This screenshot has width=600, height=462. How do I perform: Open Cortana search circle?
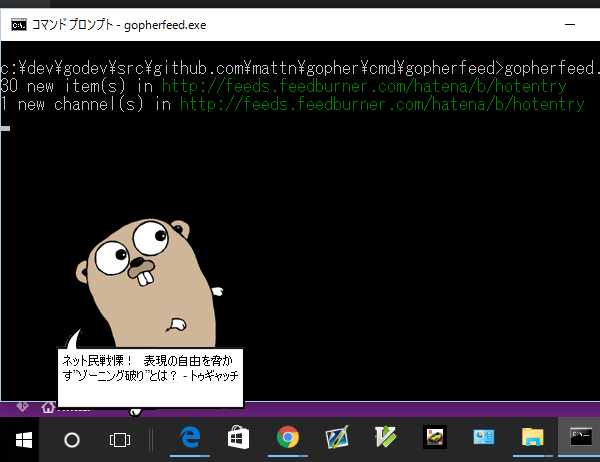[x=72, y=440]
